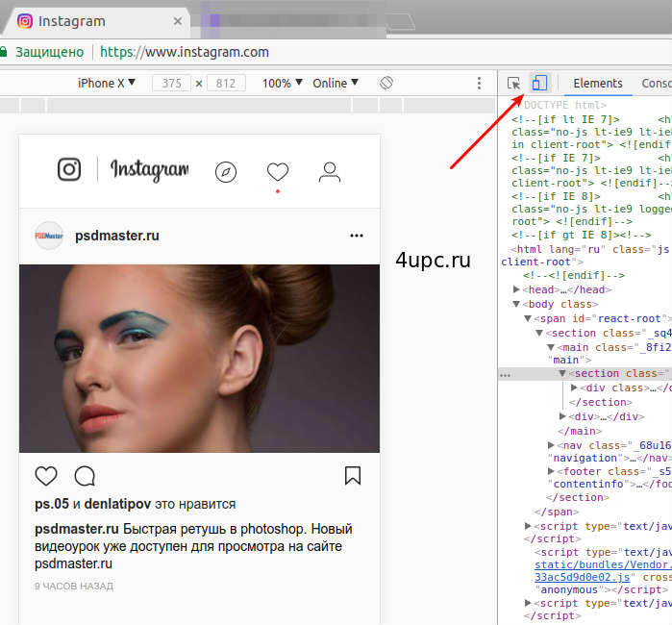
Task: Close the Instagram browser tab
Action: (178, 21)
